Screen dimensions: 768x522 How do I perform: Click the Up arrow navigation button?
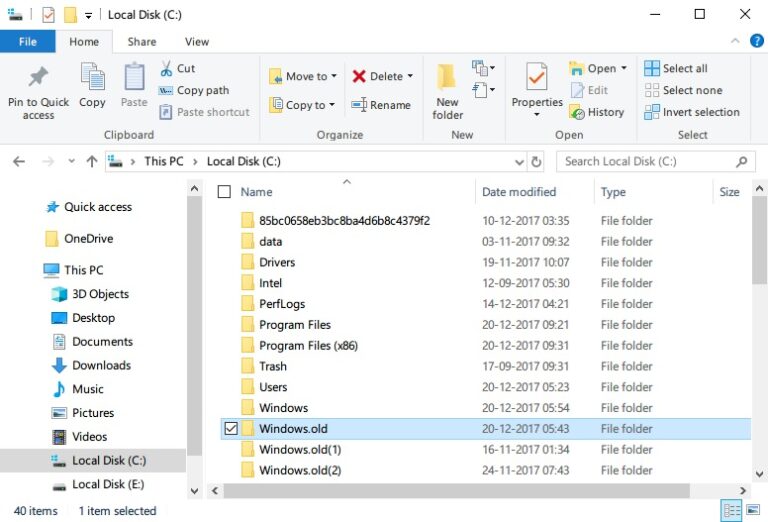click(92, 161)
